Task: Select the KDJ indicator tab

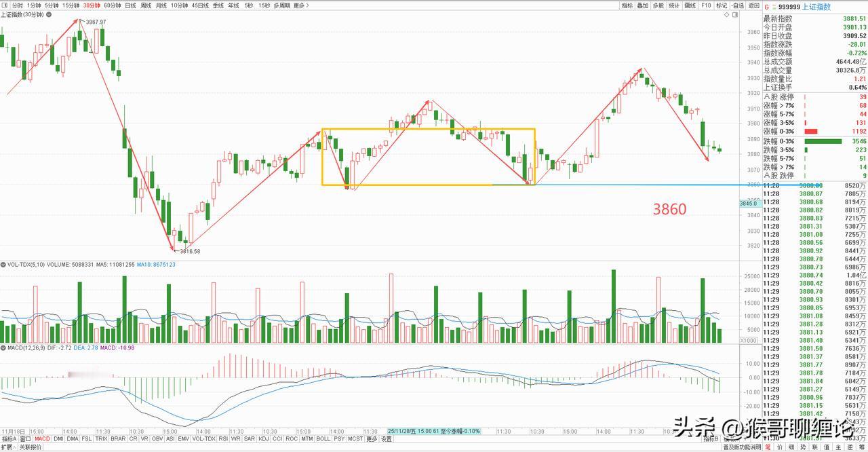Action: click(x=263, y=438)
